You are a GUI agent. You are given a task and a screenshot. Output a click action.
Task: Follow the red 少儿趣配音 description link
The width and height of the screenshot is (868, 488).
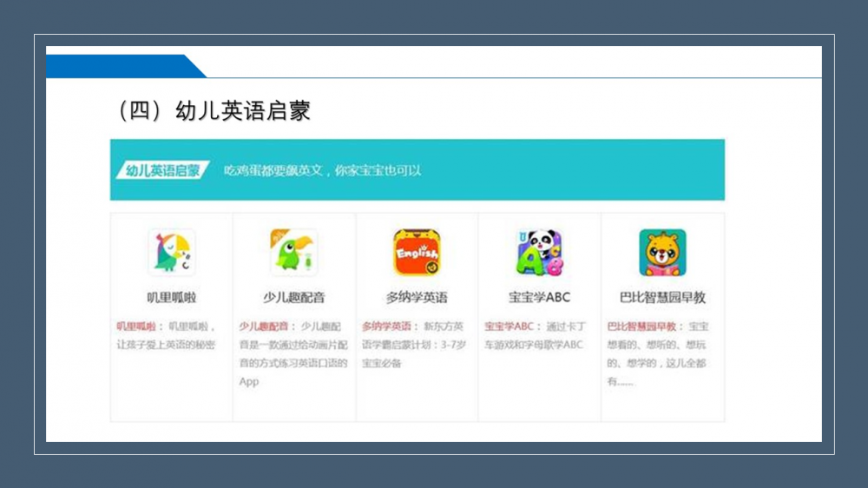[264, 326]
